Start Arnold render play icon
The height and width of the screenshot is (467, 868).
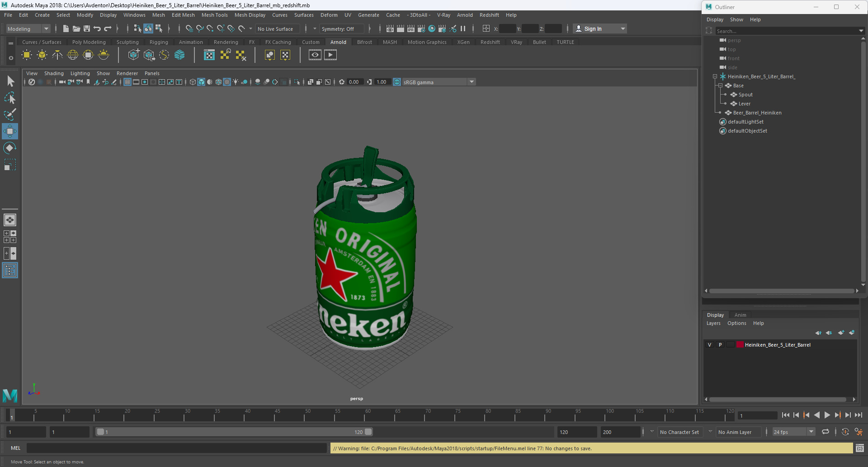330,55
